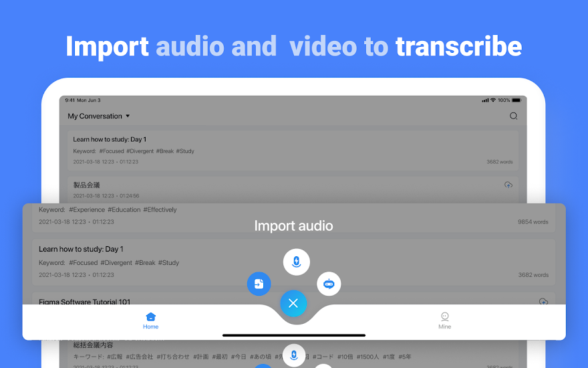Switch to the Mine tab
The width and height of the screenshot is (588, 368).
pos(445,321)
